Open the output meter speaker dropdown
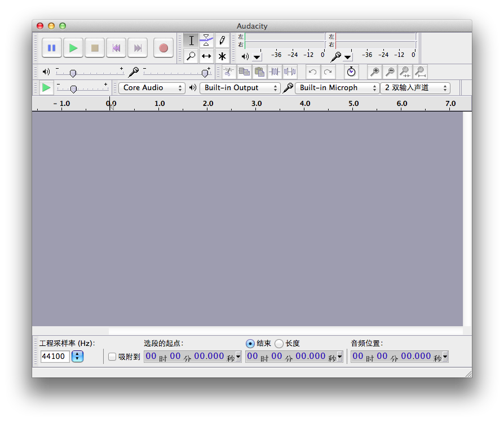Viewport: 504px width, 422px height. coord(257,57)
